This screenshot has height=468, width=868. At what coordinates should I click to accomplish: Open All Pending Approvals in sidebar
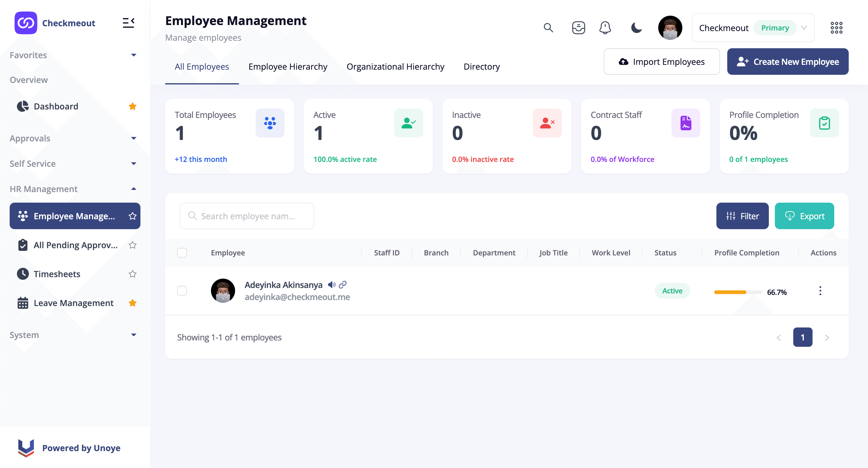pos(75,245)
